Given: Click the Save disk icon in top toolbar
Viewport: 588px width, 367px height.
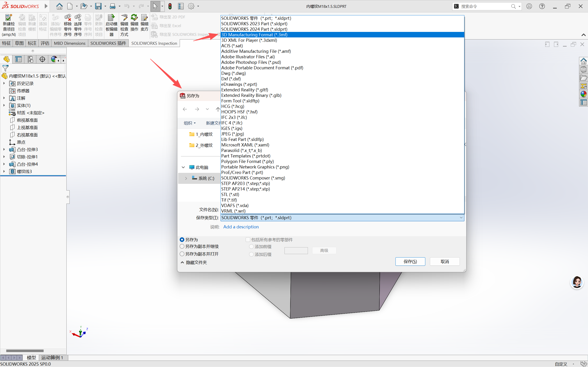Looking at the screenshot, I should coord(98,6).
